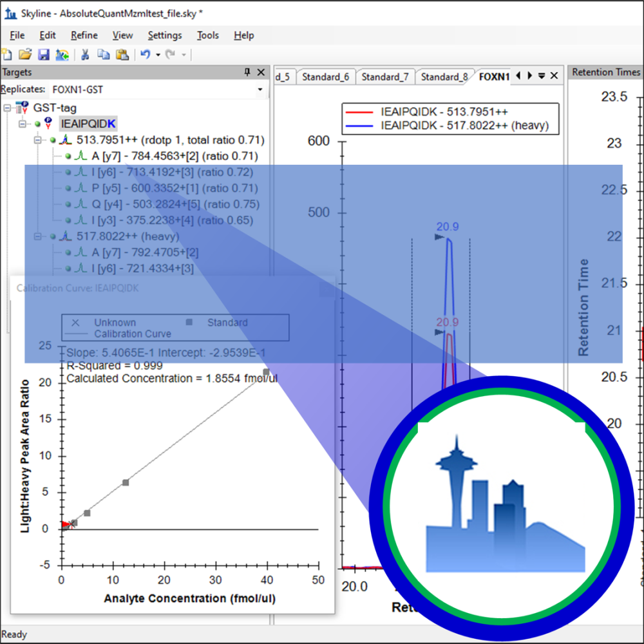Collapse the 513.7951++ precursor node
Viewport: 644px width, 644px height.
(x=37, y=140)
